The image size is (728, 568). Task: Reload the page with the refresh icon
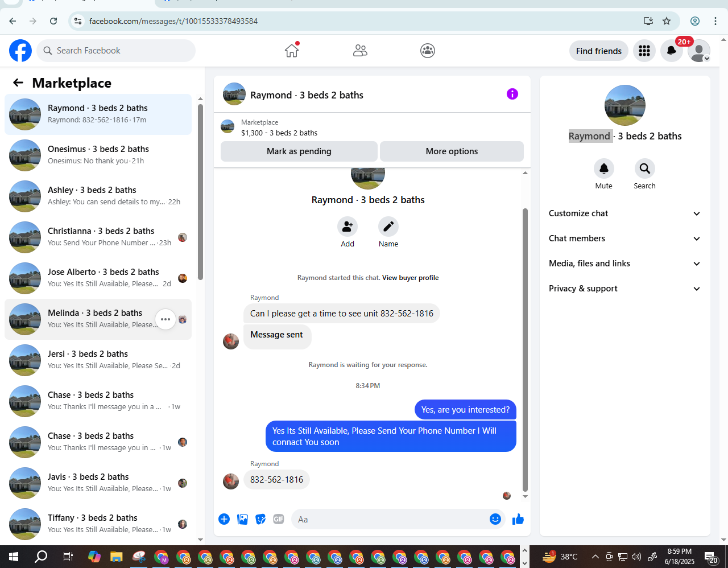coord(53,21)
